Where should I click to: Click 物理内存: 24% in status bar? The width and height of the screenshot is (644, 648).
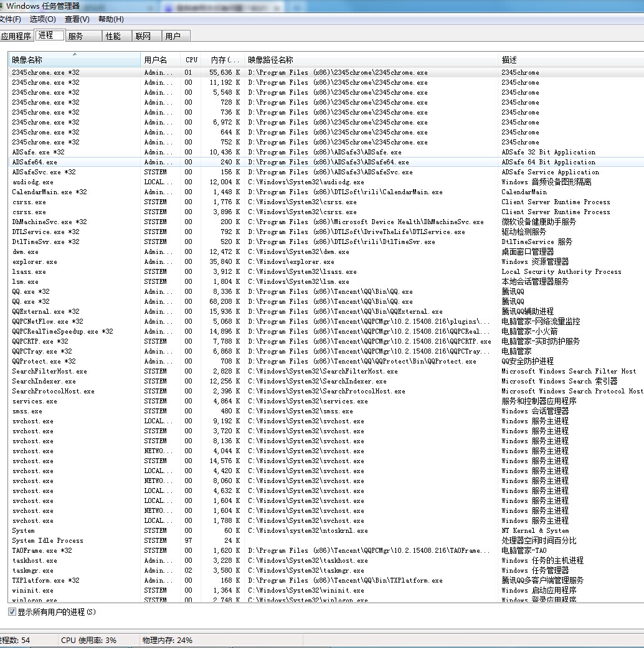[x=167, y=640]
